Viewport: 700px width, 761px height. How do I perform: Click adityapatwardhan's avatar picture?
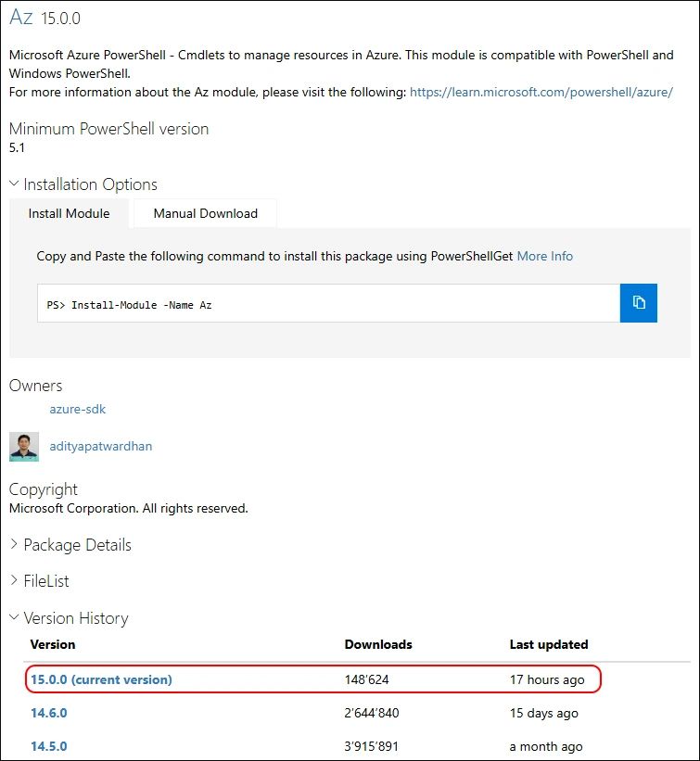point(24,446)
